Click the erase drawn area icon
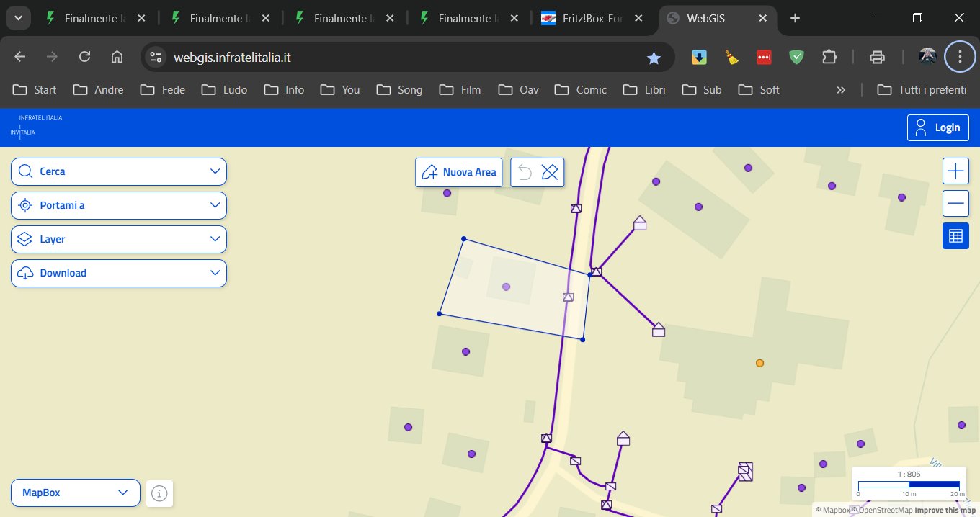The height and width of the screenshot is (517, 980). click(550, 172)
